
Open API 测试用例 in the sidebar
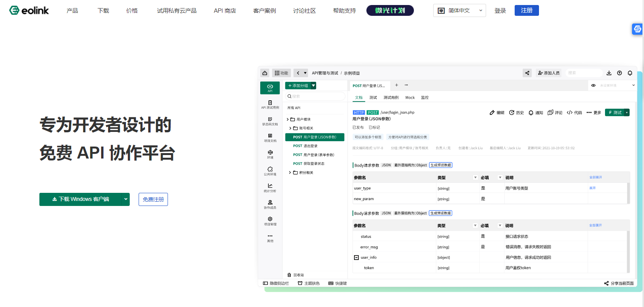[270, 105]
